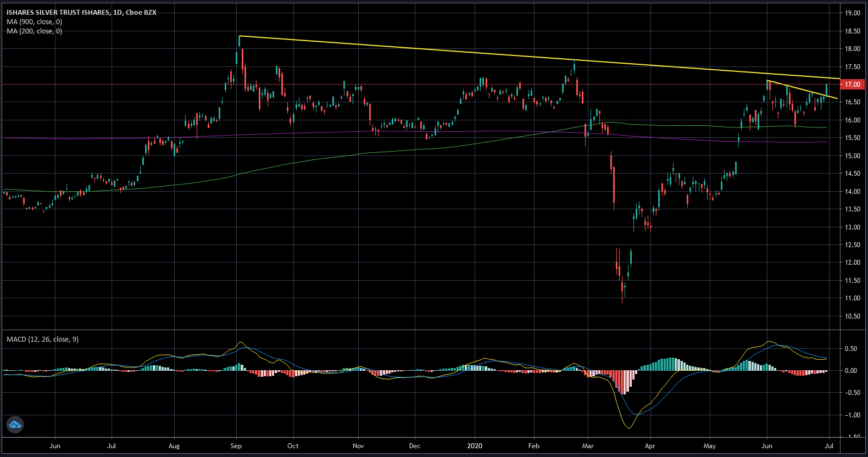Click the Jul 2019 label beside Aug
Screen dimensions: 868x457
tap(112, 446)
